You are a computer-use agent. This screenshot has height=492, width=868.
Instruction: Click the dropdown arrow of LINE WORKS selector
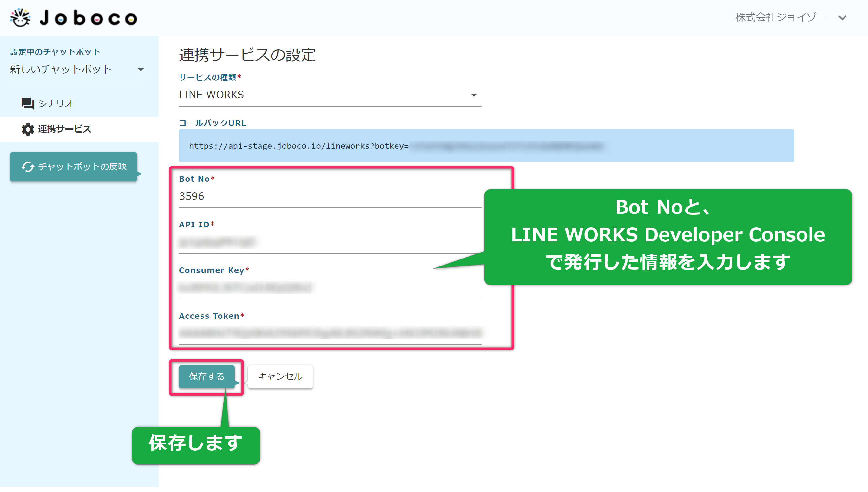tap(474, 95)
